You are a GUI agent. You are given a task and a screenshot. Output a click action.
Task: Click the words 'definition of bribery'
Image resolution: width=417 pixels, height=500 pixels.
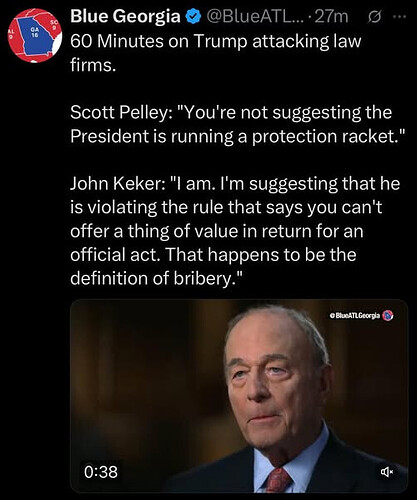pyautogui.click(x=150, y=278)
